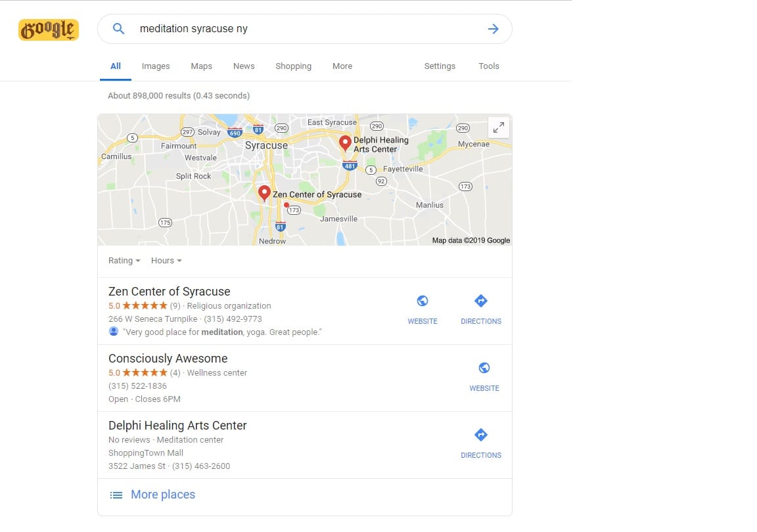Screen dimensions: 757x532
Task: Get directions to Zen Center of Syracuse
Action: pos(481,301)
